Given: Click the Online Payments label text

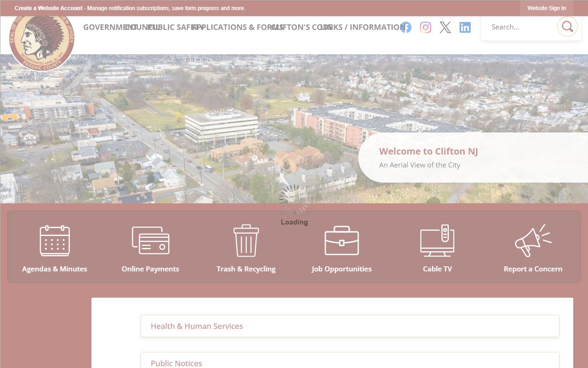Looking at the screenshot, I should point(150,269).
